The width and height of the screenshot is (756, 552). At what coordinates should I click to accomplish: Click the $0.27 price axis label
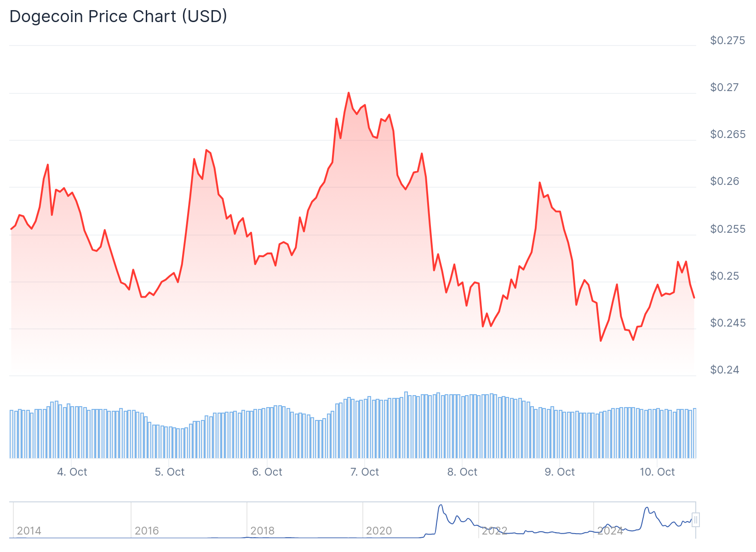pos(724,87)
